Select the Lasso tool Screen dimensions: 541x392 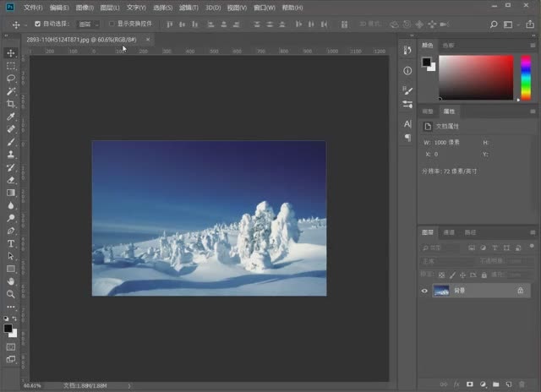pyautogui.click(x=11, y=79)
